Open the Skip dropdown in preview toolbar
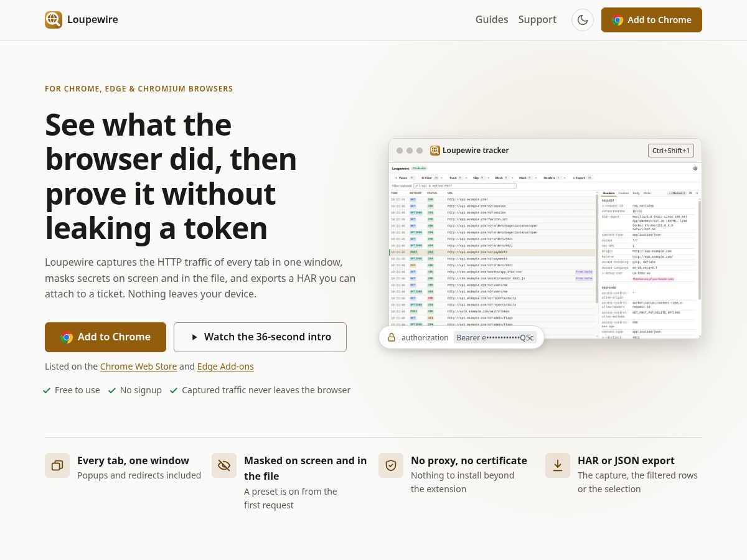This screenshot has width=747, height=560. coord(482,178)
